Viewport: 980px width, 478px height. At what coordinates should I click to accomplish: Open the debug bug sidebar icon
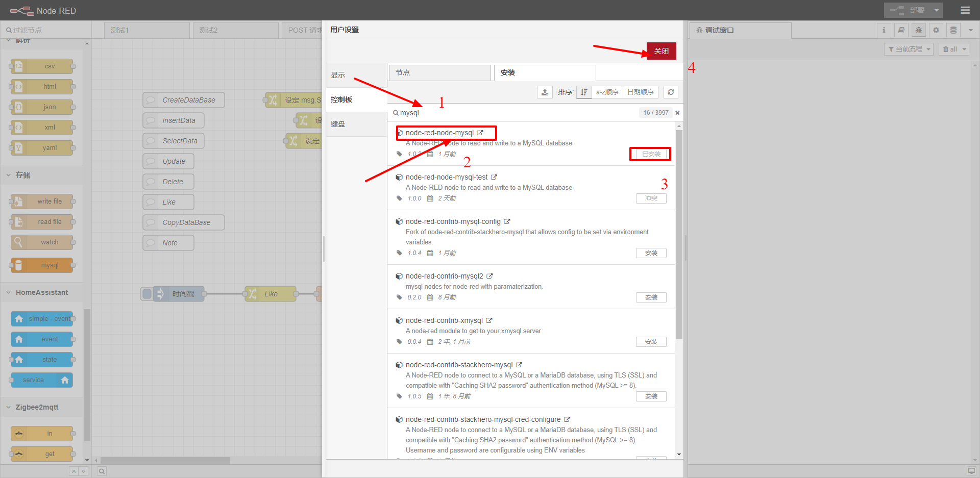click(919, 30)
